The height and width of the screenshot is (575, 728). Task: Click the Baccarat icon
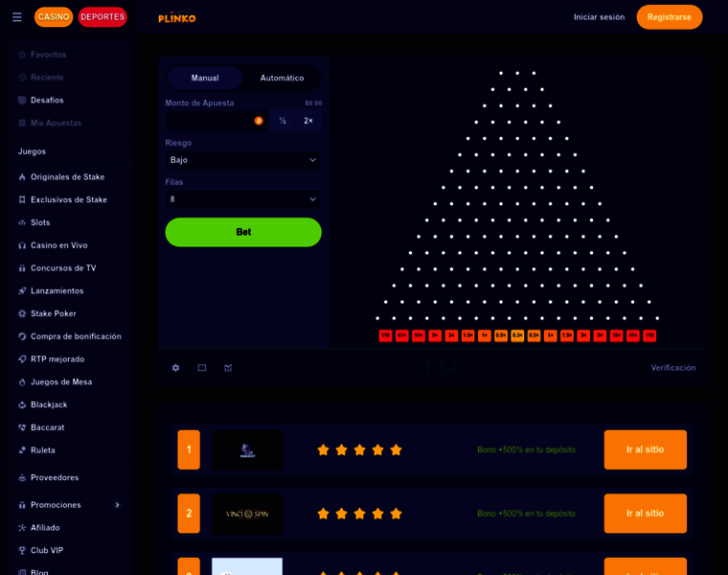(x=22, y=427)
